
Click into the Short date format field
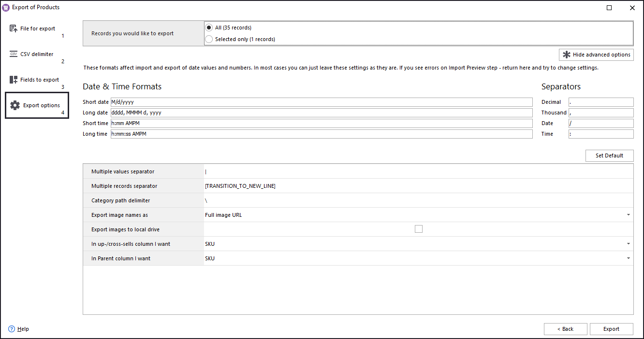point(322,102)
